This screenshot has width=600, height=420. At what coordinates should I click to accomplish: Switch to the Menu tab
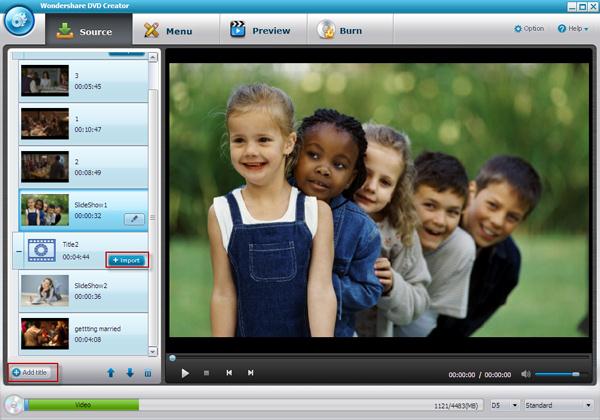168,31
